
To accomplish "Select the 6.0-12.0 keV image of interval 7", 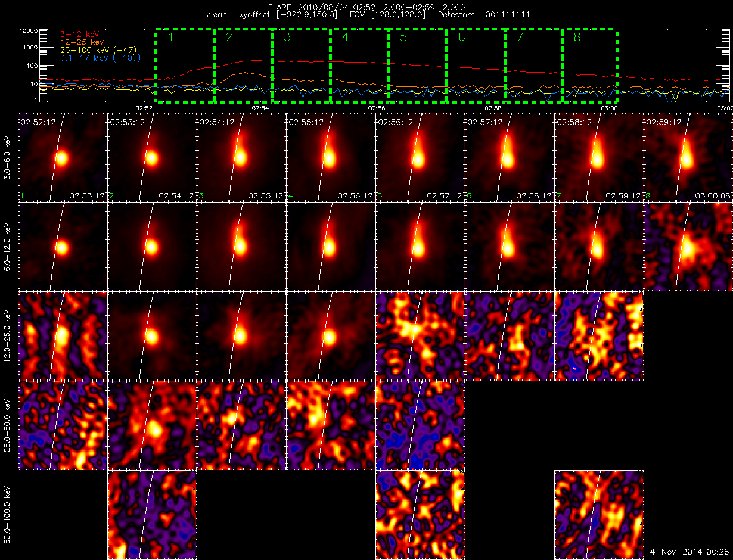I will 599,247.
